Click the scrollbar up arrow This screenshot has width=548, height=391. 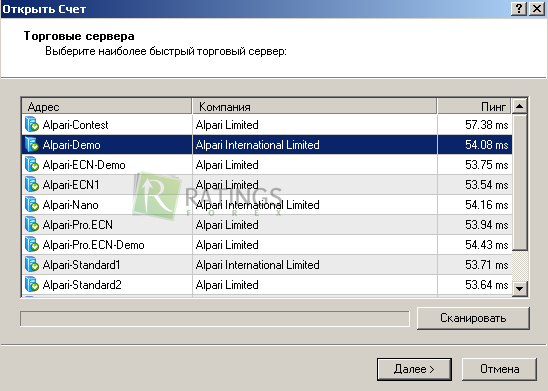(x=520, y=106)
